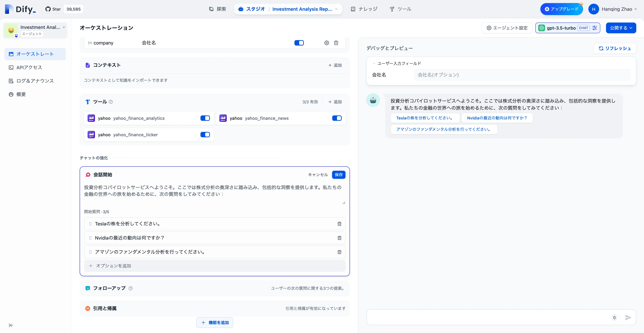Turn off the yahoo_finance_ticker tool

coord(205,135)
